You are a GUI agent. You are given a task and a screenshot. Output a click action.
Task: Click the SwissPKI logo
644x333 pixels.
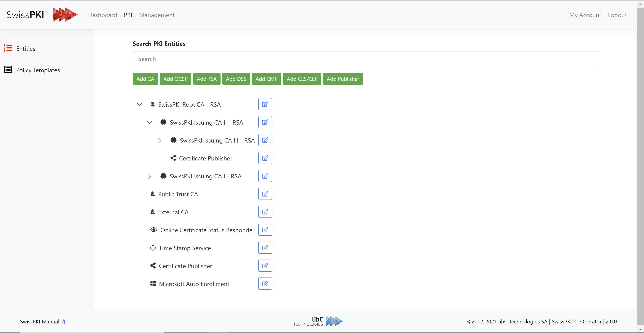[42, 15]
